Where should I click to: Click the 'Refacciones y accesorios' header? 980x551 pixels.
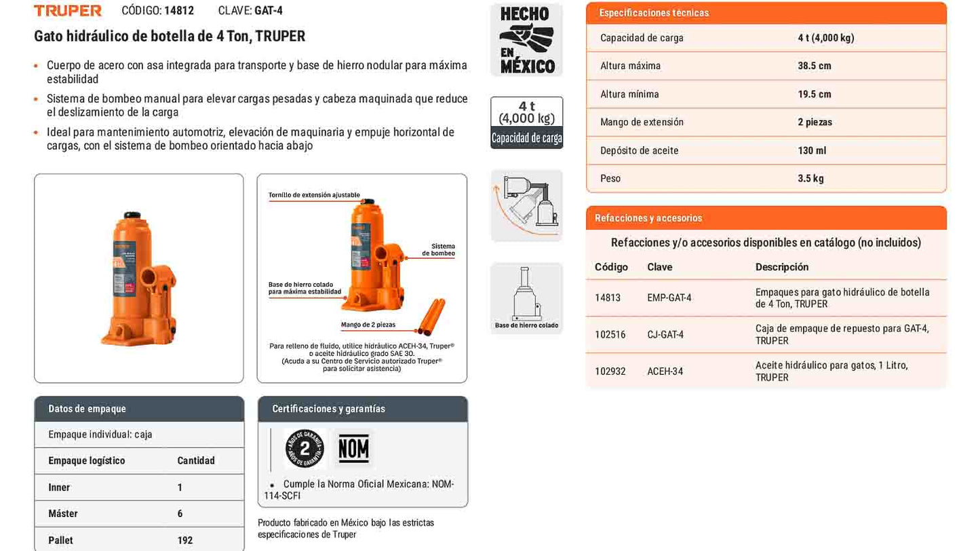766,218
